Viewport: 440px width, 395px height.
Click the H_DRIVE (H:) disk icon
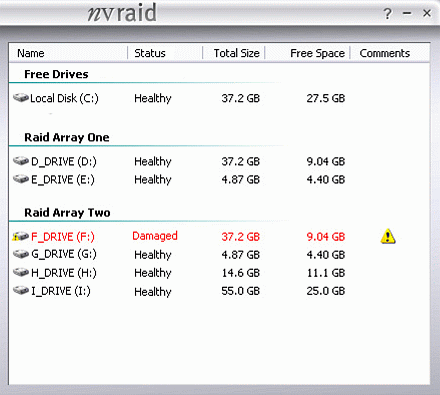pos(21,272)
